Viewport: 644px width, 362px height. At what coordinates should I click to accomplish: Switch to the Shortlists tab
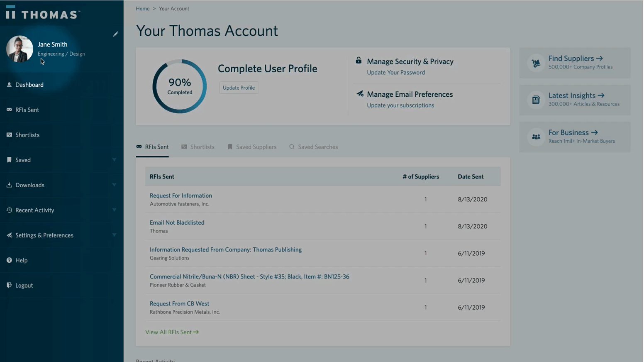point(198,147)
